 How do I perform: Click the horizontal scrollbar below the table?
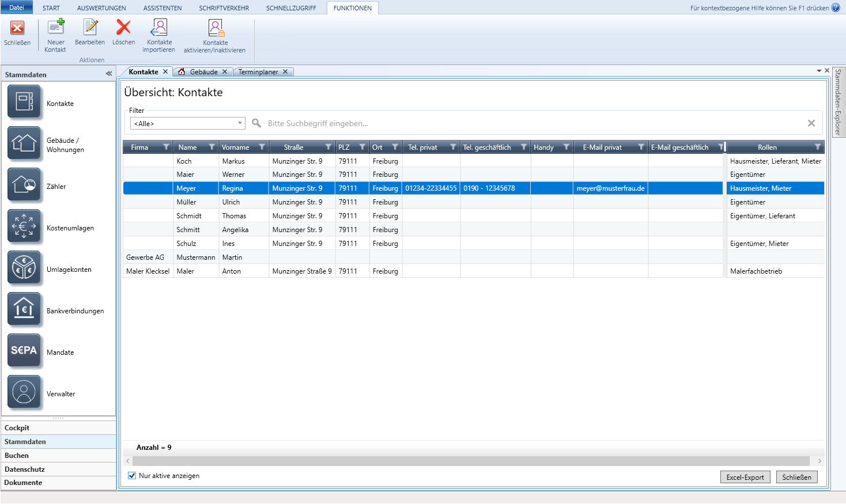pyautogui.click(x=470, y=461)
